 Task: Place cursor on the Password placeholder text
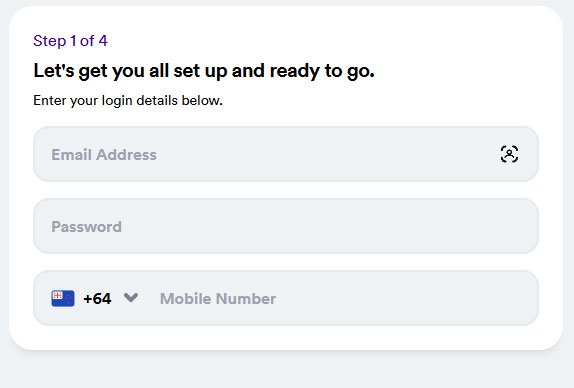point(86,227)
